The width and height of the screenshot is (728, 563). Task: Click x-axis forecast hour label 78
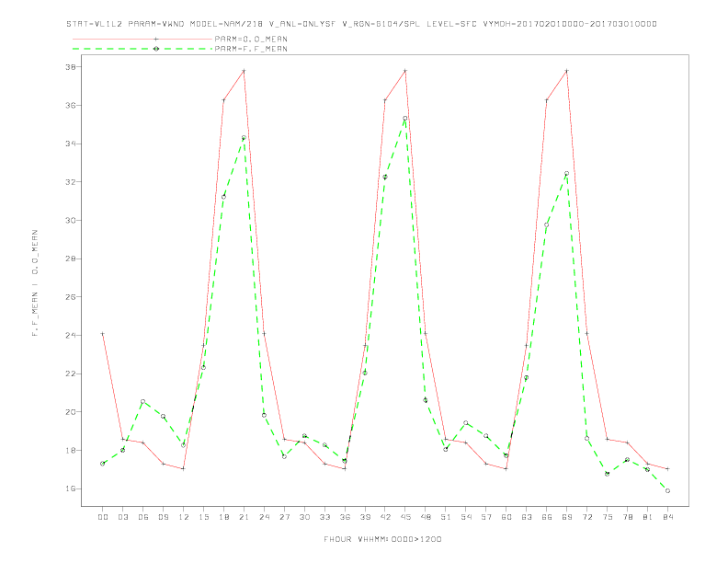click(x=627, y=517)
